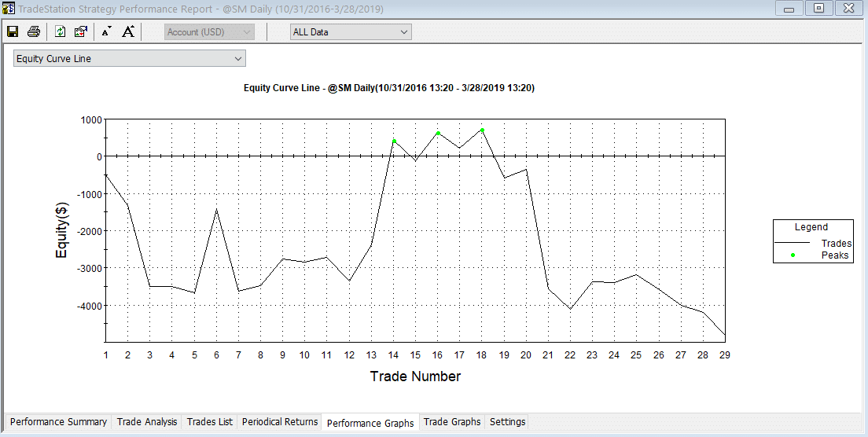Open the Periodical Returns tab

click(x=280, y=422)
